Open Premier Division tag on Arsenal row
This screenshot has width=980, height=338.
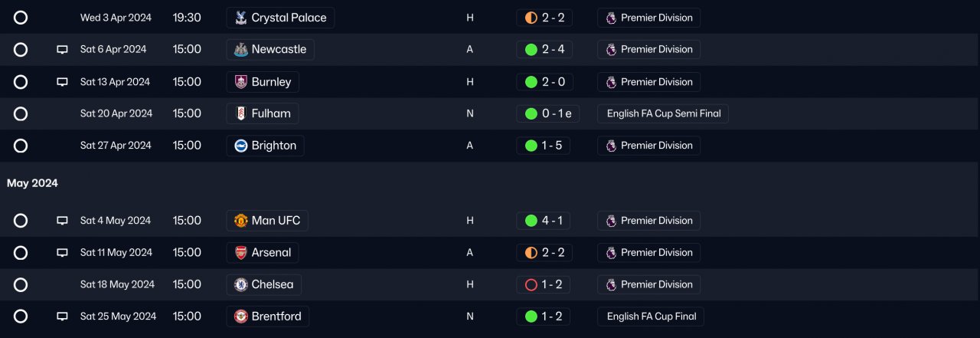point(648,253)
